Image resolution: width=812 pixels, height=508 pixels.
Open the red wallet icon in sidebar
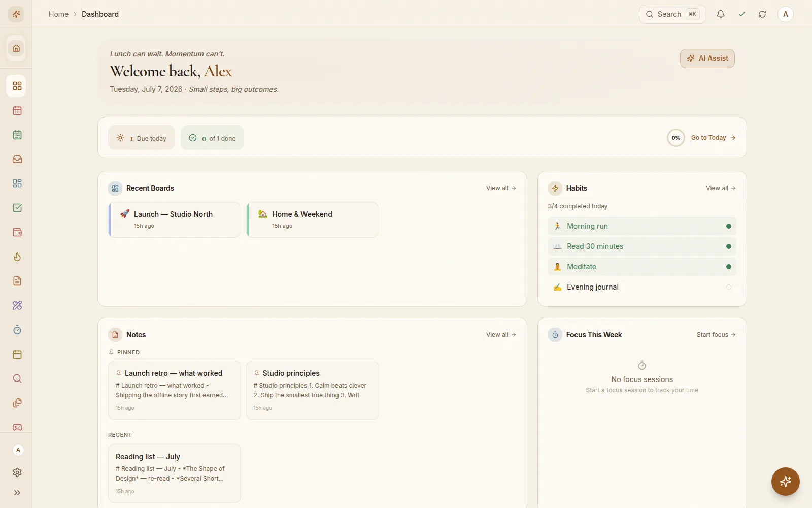click(x=17, y=232)
